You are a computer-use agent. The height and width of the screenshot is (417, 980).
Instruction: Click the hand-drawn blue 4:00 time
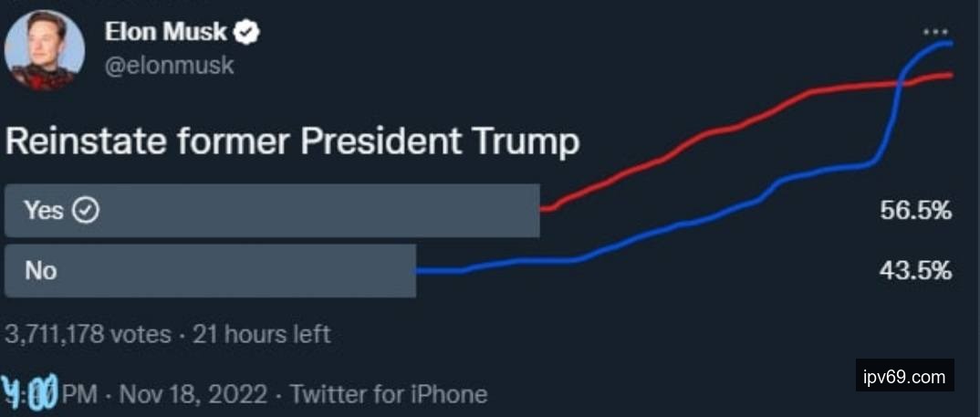[30, 392]
